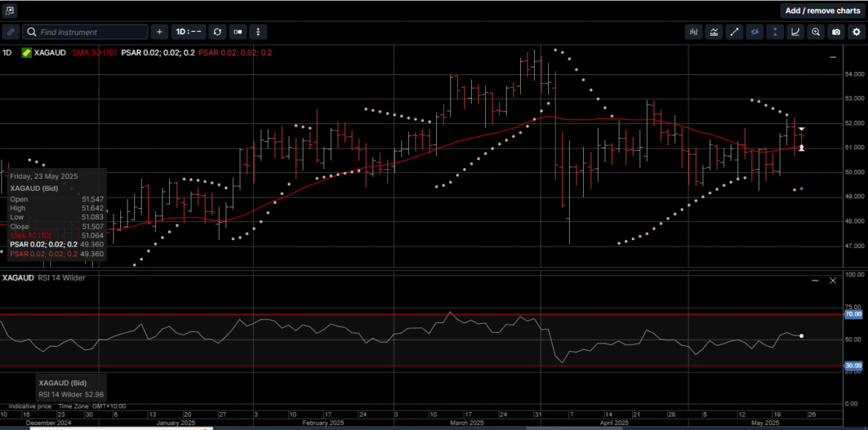Viewport: 868px width, 430px height.
Task: Click the logarithmic scale curve icon
Action: tap(795, 32)
